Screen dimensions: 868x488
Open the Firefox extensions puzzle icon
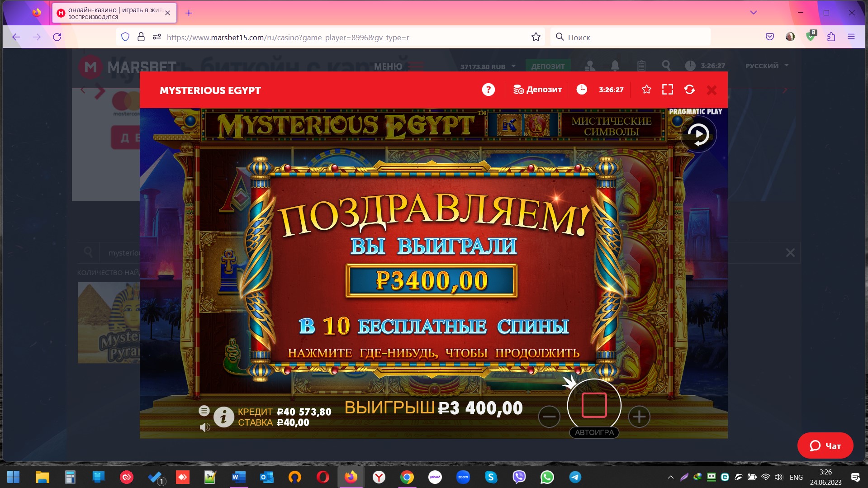point(831,37)
